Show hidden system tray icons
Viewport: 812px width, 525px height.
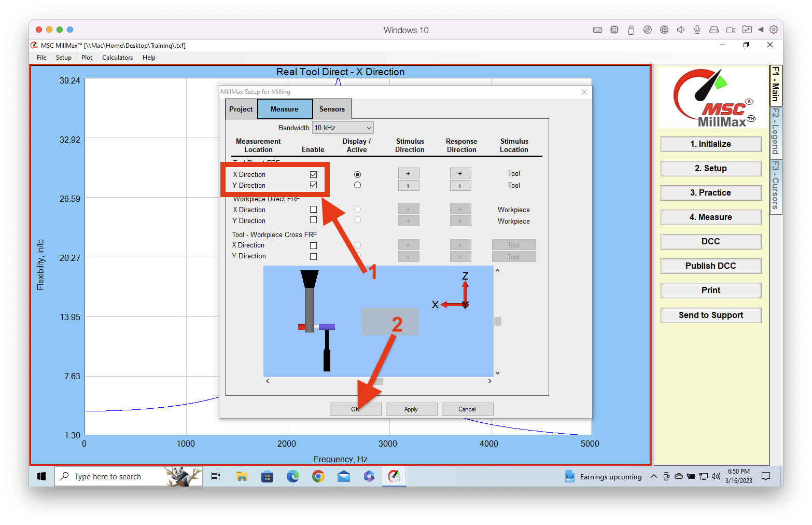point(653,476)
